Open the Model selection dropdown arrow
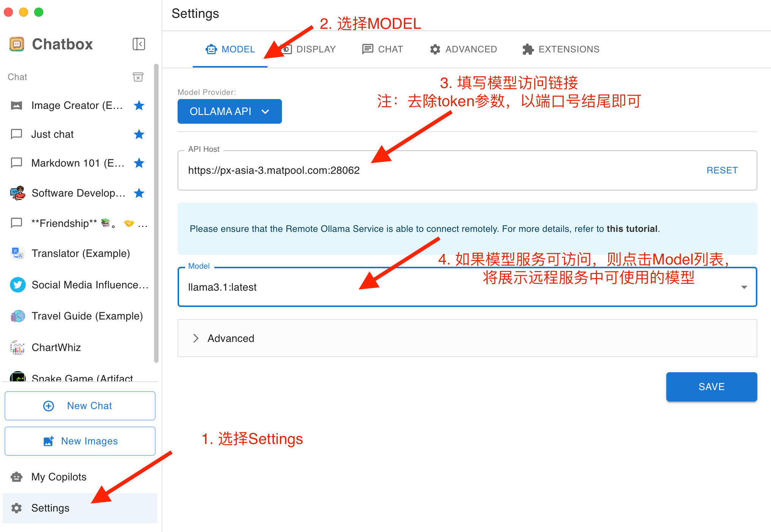This screenshot has height=532, width=771. click(744, 287)
